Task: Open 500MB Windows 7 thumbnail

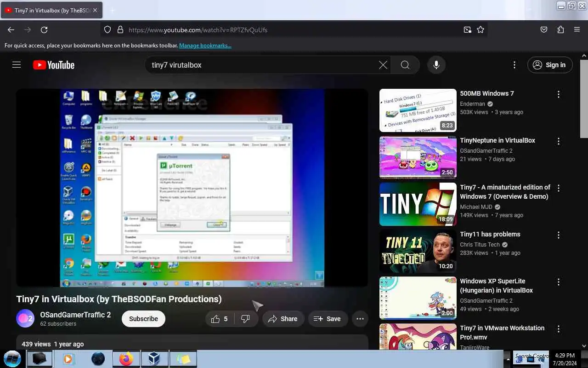Action: (418, 110)
